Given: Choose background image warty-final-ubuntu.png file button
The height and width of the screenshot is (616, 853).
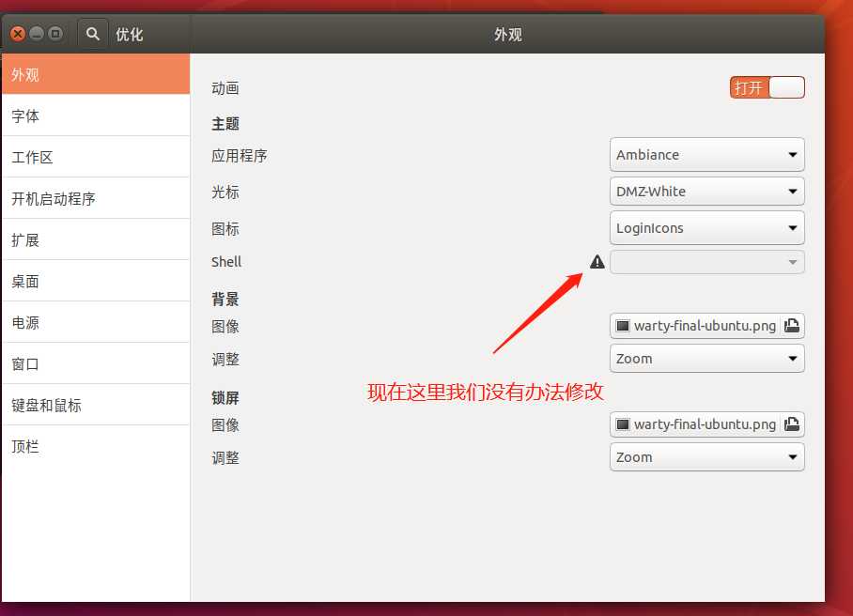Looking at the screenshot, I should click(706, 326).
